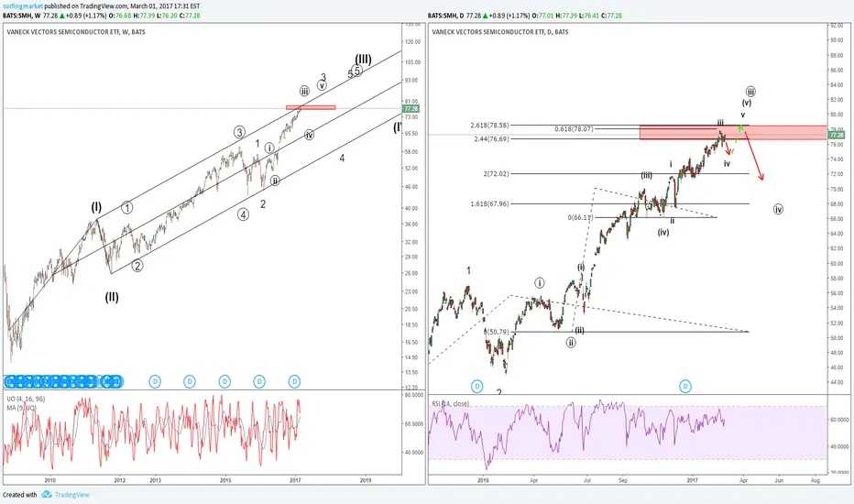Click the 120.00 label on weekly price axis
The height and width of the screenshot is (504, 854).
[413, 41]
